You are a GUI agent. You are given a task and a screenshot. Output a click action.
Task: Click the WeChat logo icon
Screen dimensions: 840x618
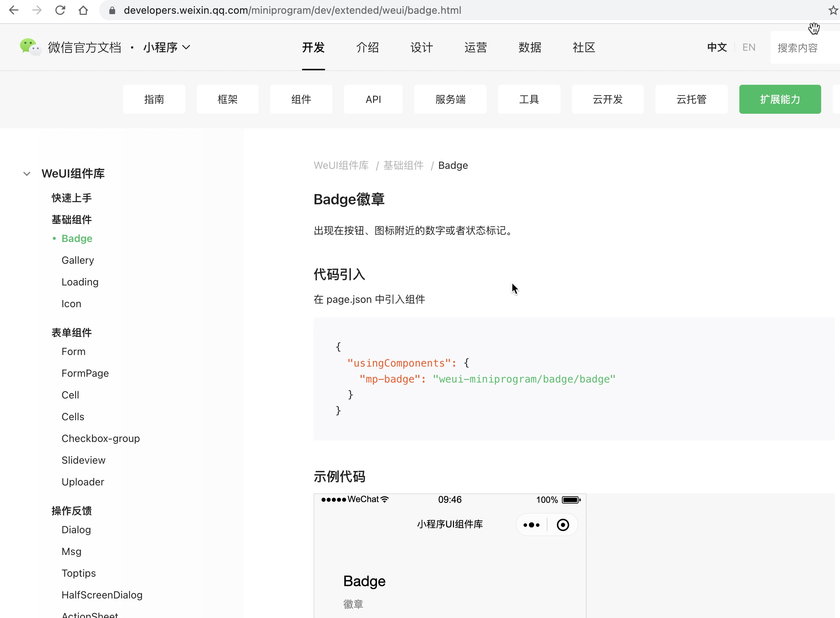click(x=30, y=47)
